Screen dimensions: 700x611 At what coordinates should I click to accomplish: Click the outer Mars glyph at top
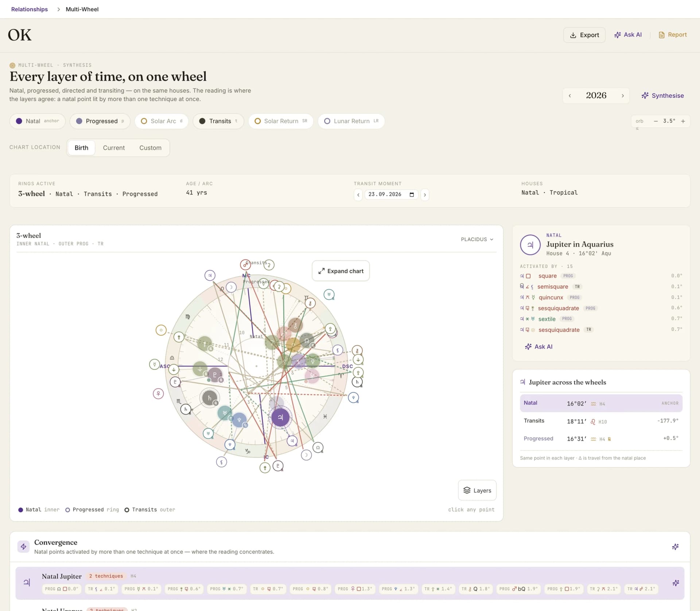pyautogui.click(x=245, y=265)
